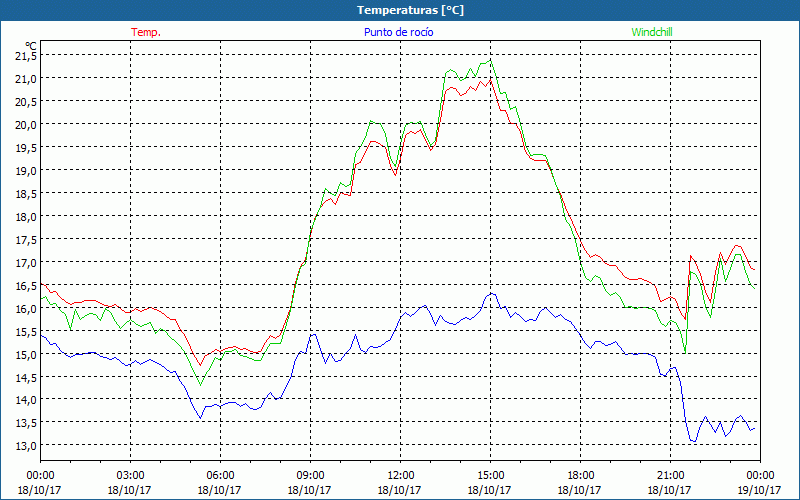Click the 18/10/17 date under 12:00
The height and width of the screenshot is (500, 800).
pyautogui.click(x=399, y=490)
